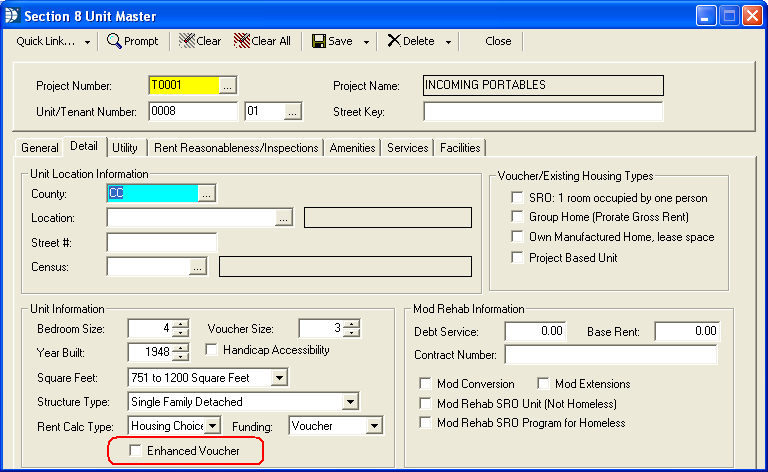
Task: Increase Voucher Size with the up arrow
Action: (351, 324)
